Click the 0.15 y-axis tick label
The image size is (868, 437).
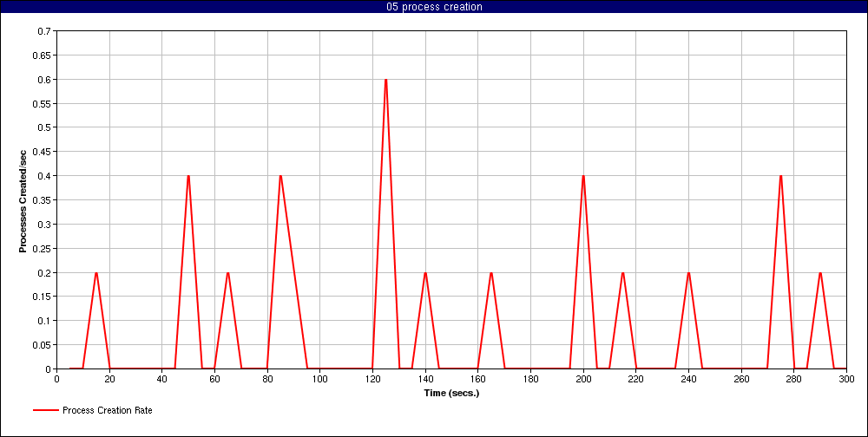(42, 297)
